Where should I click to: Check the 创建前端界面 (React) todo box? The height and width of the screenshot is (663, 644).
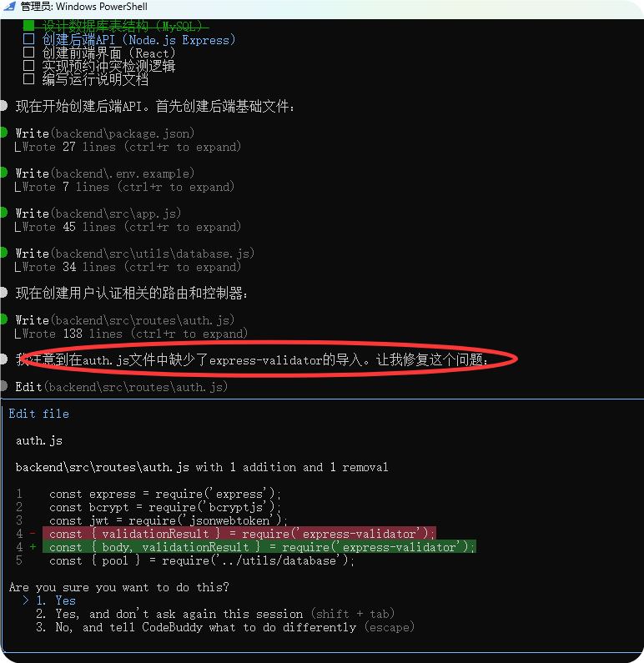click(x=29, y=53)
